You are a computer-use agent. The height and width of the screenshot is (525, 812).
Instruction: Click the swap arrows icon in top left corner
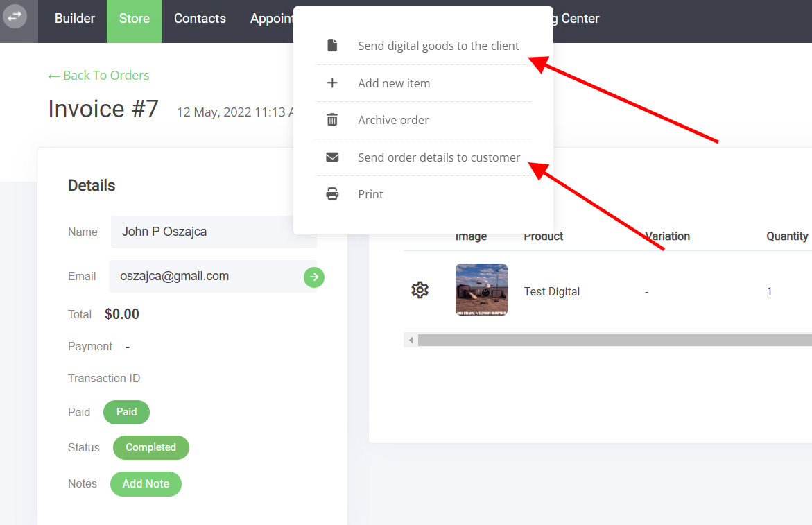point(15,17)
